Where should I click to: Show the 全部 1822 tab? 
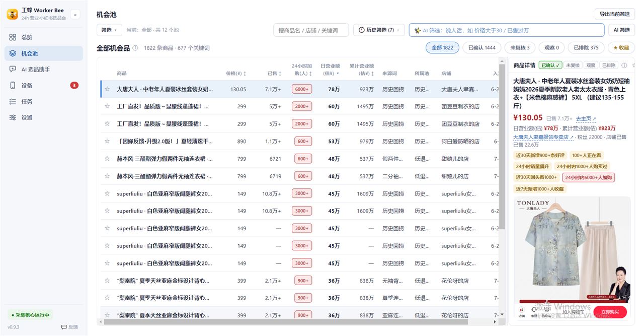coord(442,48)
